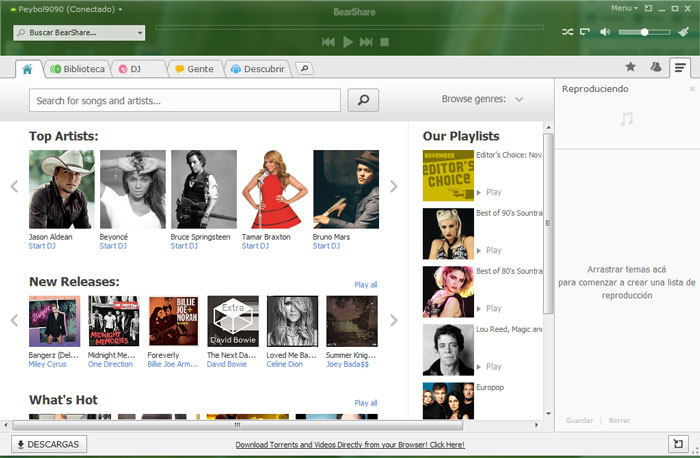Show next New Releases with right arrow

pos(393,320)
